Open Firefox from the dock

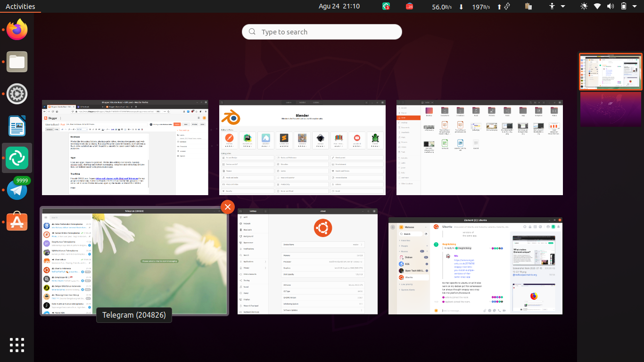coord(17,29)
